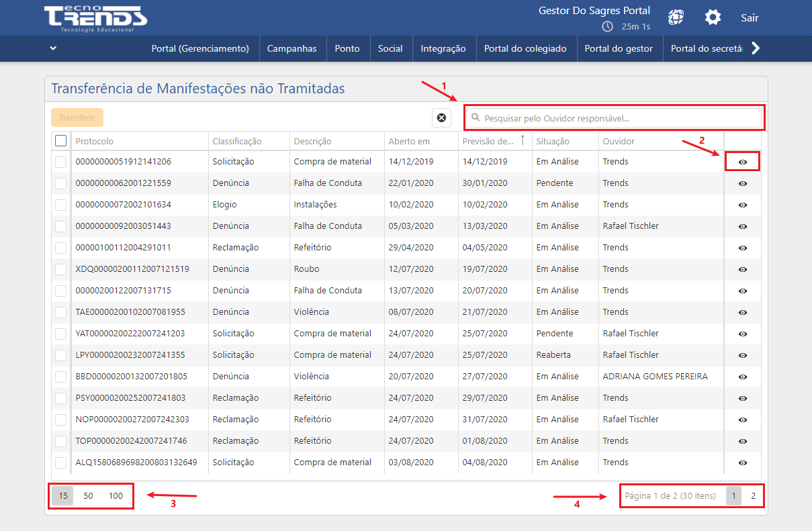812x531 pixels.
Task: Open the Portal do gestor menu
Action: point(618,48)
